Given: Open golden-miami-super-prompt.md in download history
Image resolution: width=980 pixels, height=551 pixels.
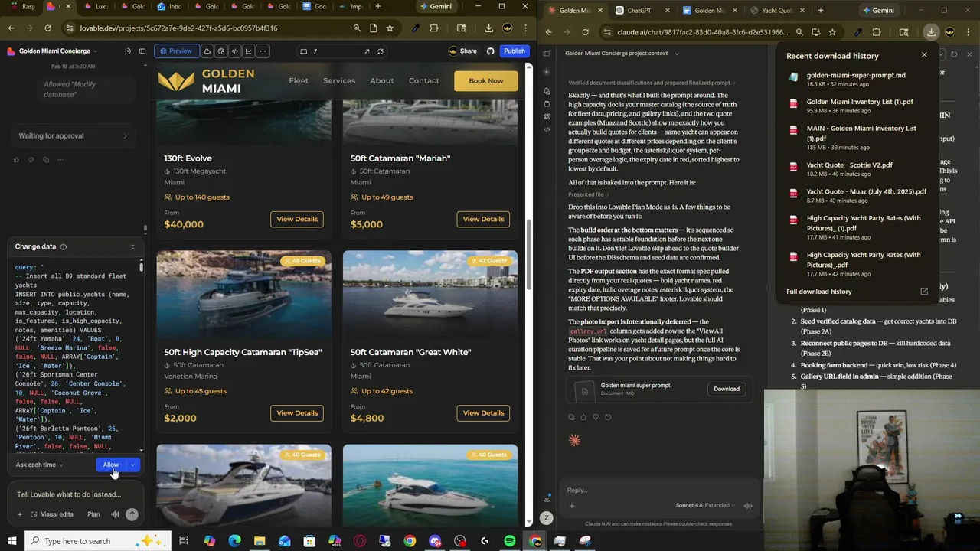Looking at the screenshot, I should click(856, 75).
